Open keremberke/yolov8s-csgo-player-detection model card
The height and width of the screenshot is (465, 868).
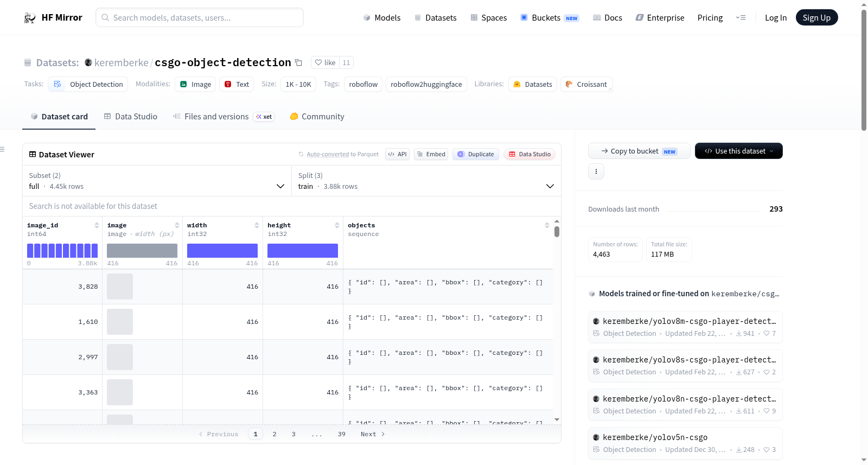[685, 366]
